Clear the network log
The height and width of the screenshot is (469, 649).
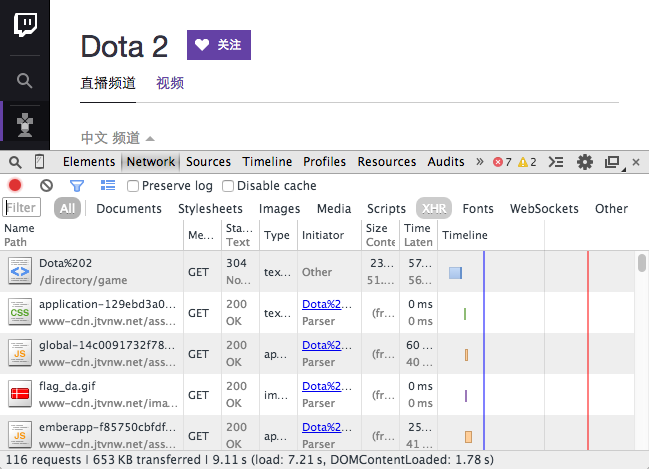pos(46,185)
